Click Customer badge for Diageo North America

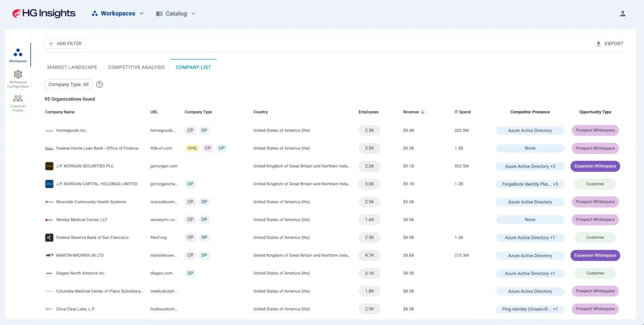click(x=595, y=273)
